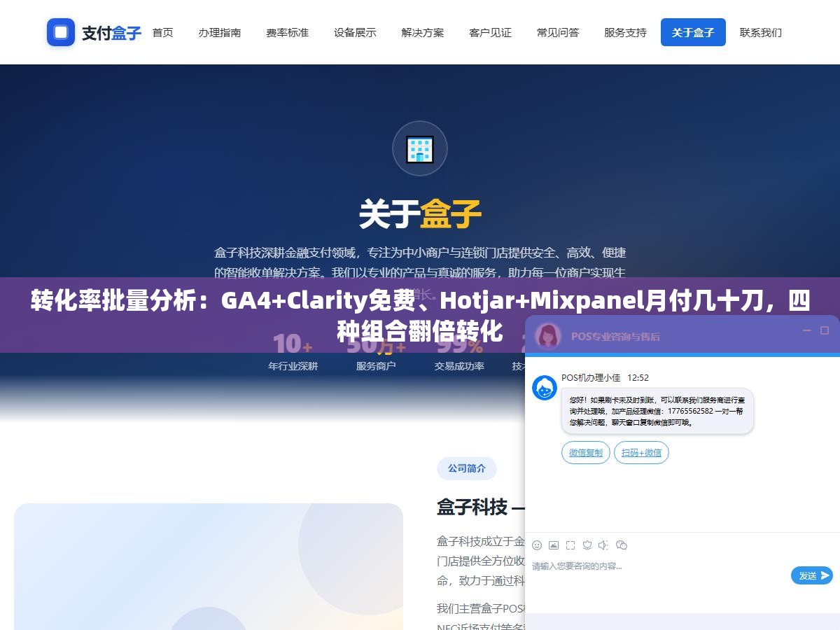Image resolution: width=840 pixels, height=630 pixels.
Task: Click the 关于盒子 hero heading
Action: (420, 214)
